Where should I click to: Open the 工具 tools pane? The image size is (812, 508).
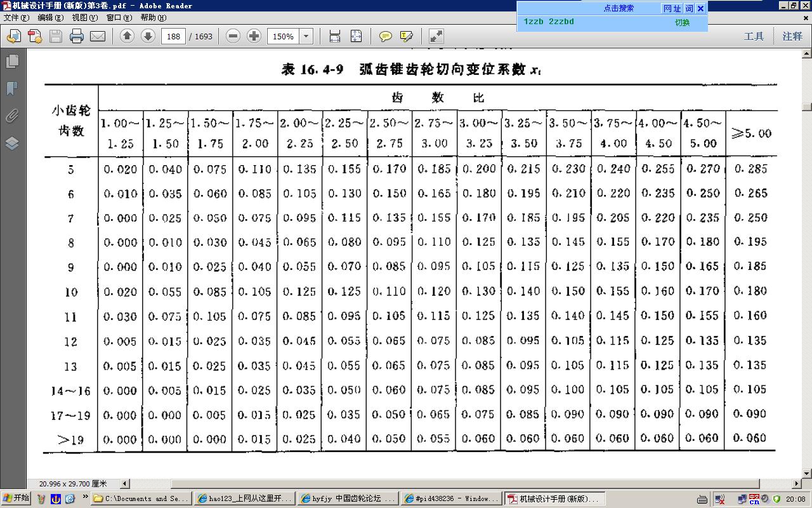tap(754, 36)
